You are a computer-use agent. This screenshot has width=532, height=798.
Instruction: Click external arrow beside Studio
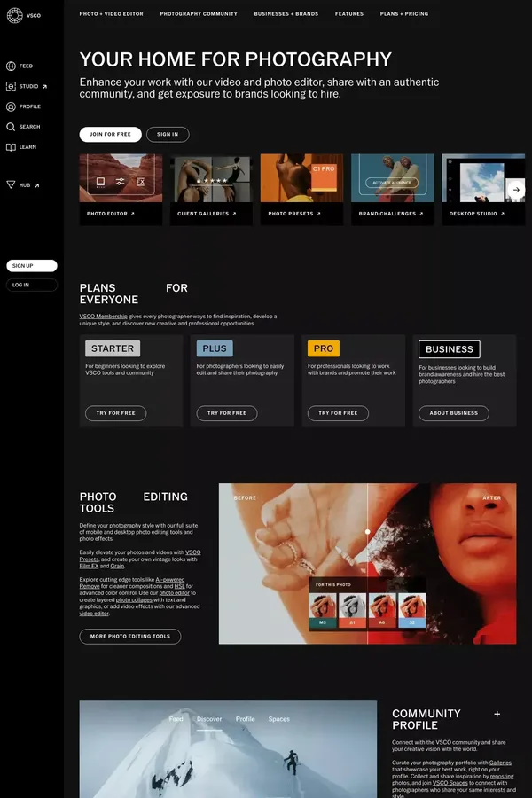[x=45, y=87]
